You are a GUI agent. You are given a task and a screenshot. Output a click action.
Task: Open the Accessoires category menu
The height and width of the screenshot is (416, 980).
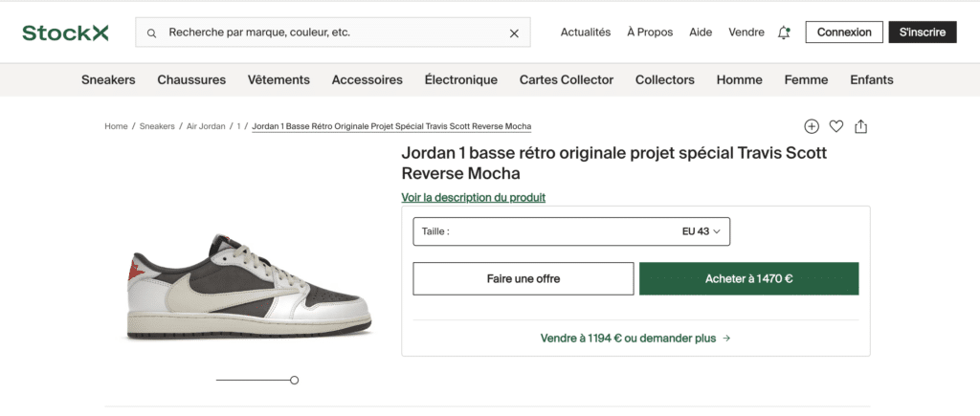point(367,80)
